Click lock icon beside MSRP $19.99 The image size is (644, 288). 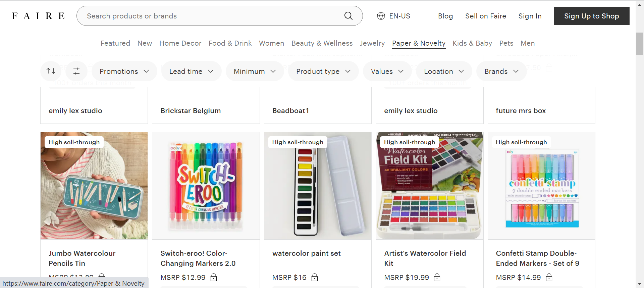[437, 277]
